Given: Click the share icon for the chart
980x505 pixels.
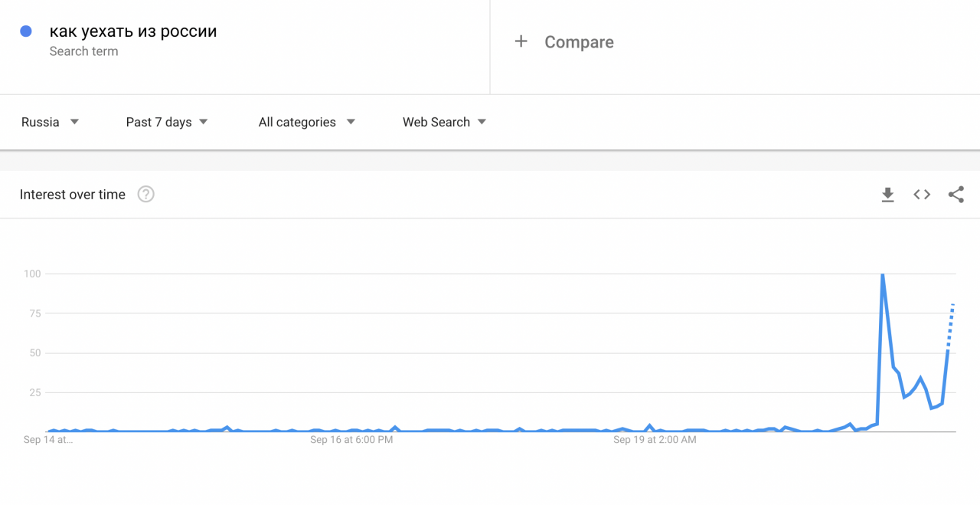Looking at the screenshot, I should point(955,195).
